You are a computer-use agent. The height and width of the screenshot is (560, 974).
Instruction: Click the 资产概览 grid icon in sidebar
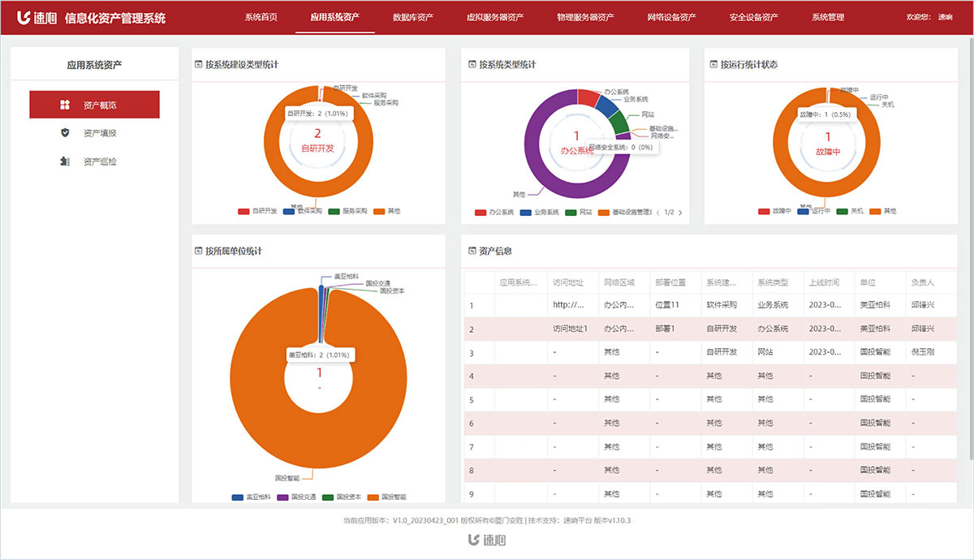[x=65, y=105]
